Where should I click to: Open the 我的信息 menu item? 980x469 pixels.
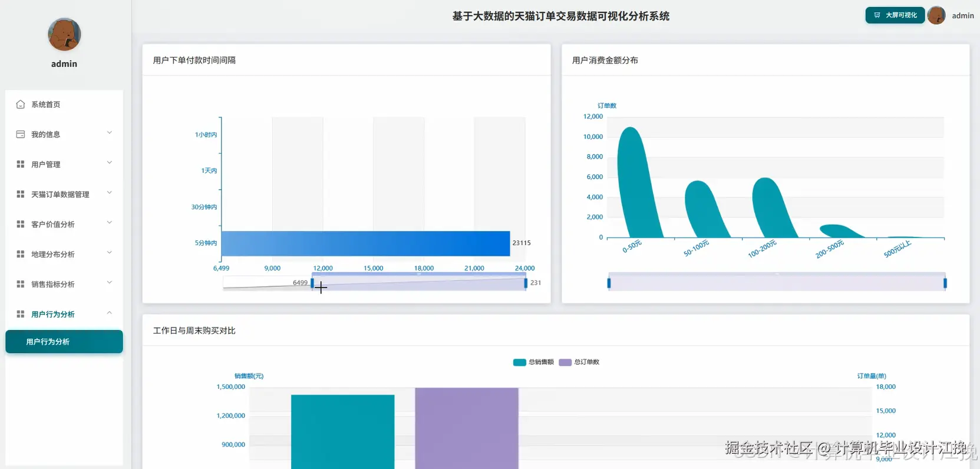(x=64, y=134)
